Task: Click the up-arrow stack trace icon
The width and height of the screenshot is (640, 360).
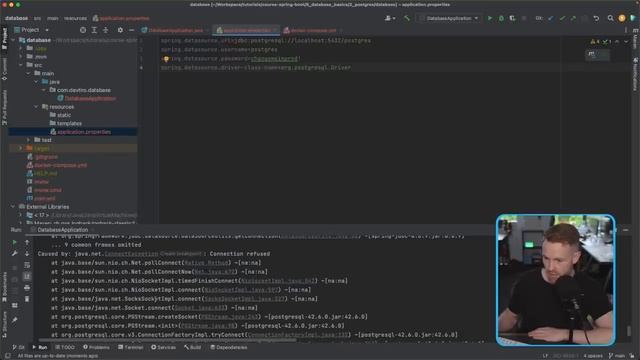Action: coord(27,242)
